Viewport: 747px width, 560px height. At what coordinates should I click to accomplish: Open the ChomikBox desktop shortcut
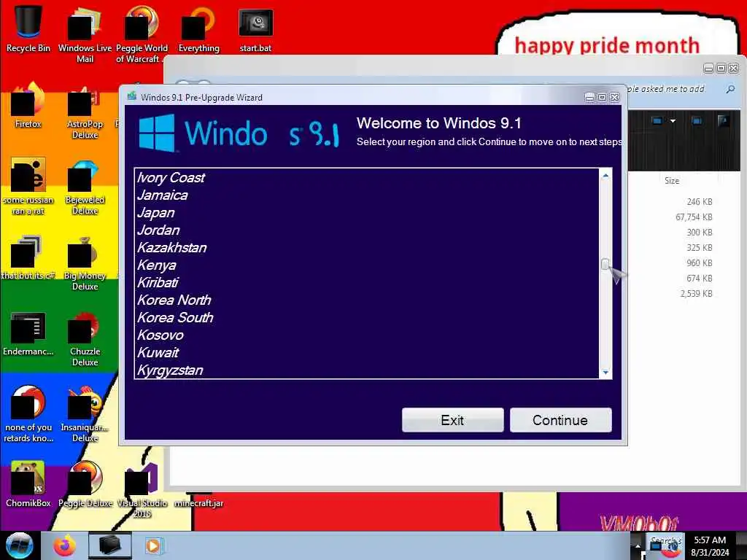click(28, 484)
